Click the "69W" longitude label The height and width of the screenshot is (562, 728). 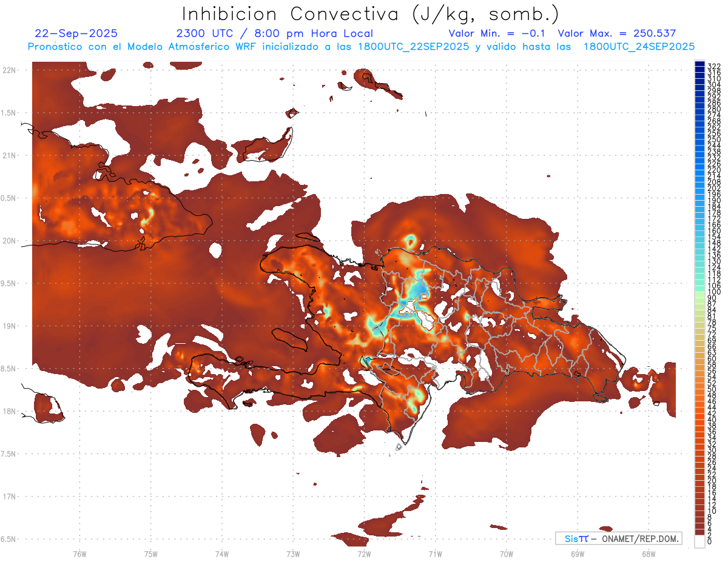(x=577, y=554)
